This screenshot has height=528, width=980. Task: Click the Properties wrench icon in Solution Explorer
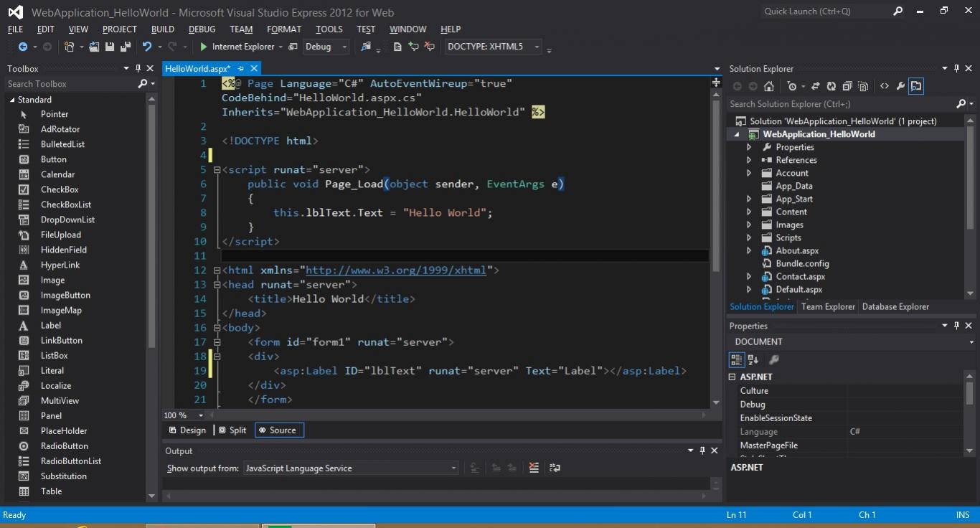point(900,86)
